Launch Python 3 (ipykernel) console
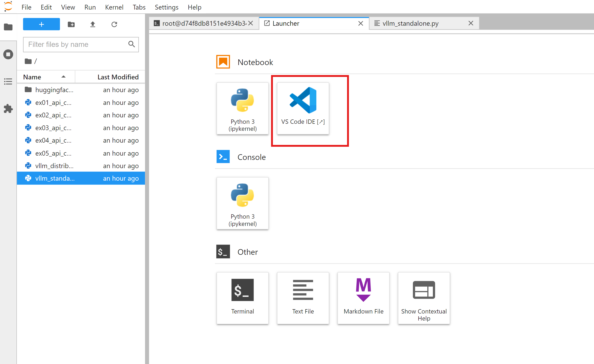 [243, 203]
